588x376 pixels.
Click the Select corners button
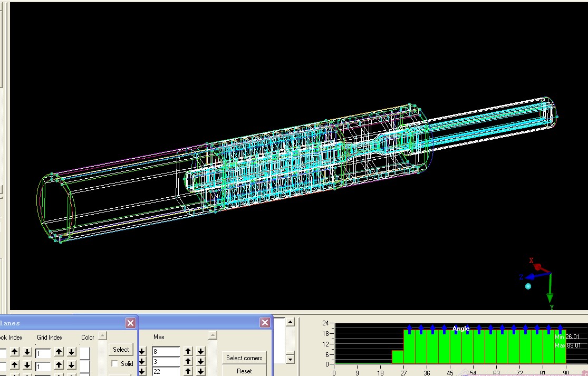tap(244, 358)
